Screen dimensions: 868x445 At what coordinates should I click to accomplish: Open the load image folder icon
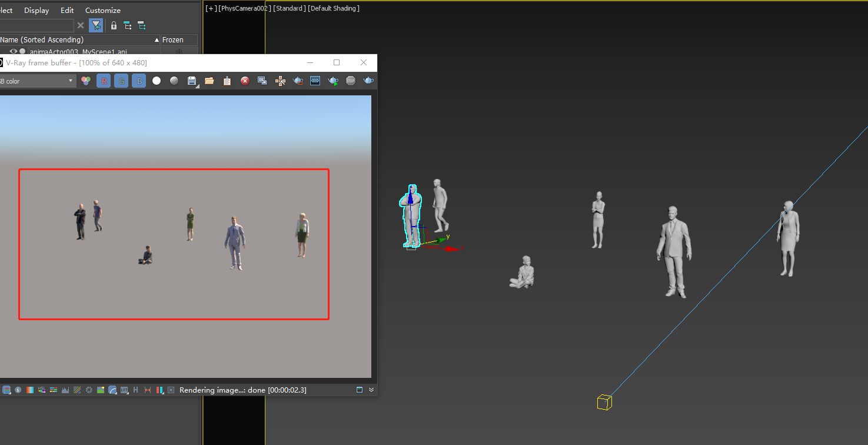point(209,81)
